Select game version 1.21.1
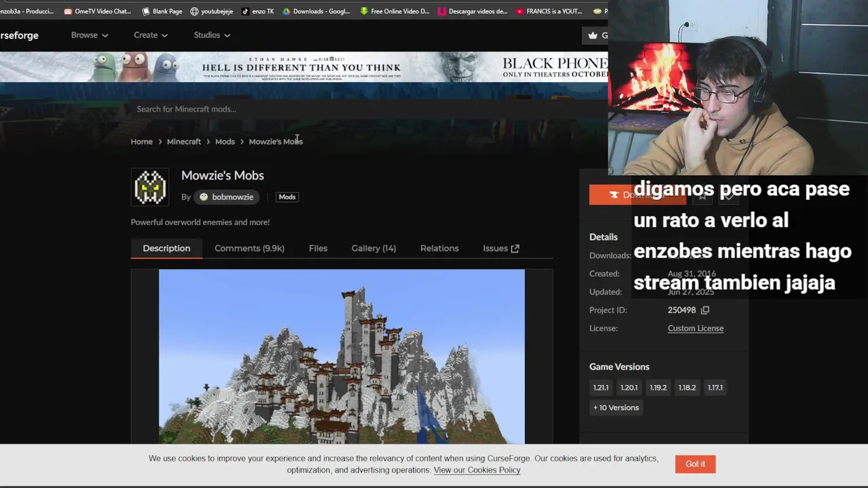 click(x=601, y=388)
